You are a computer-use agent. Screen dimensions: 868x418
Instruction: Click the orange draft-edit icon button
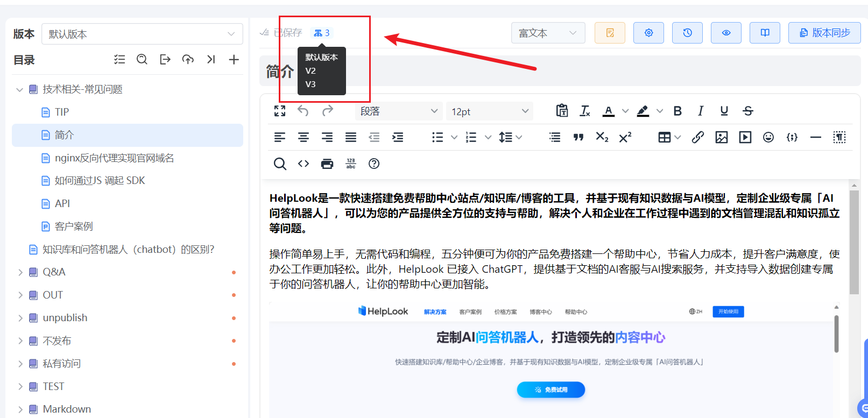pyautogui.click(x=610, y=33)
